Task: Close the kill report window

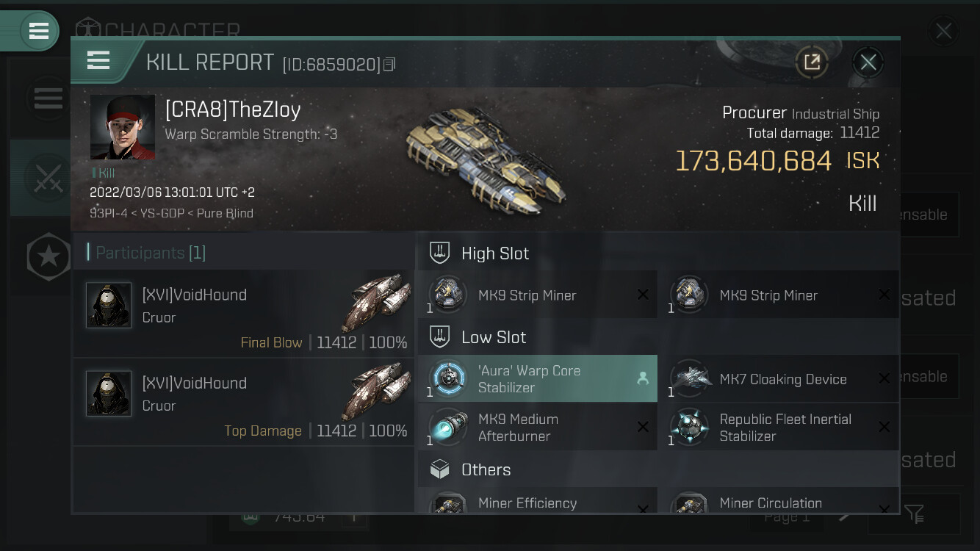Action: (868, 62)
